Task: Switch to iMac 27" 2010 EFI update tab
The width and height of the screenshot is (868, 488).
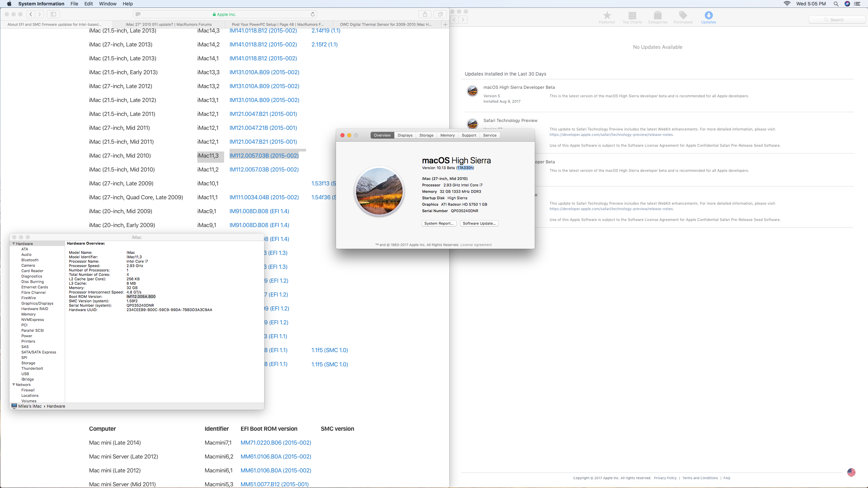Action: click(169, 24)
